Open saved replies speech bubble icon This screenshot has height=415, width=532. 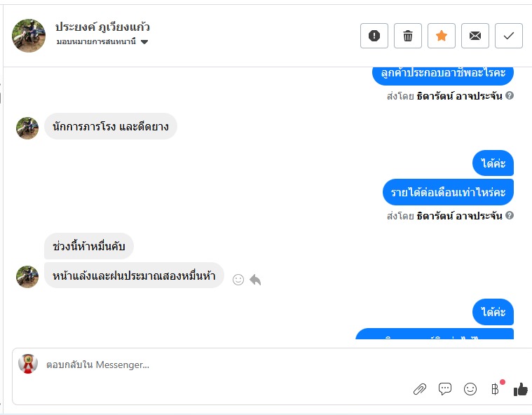[x=445, y=389]
